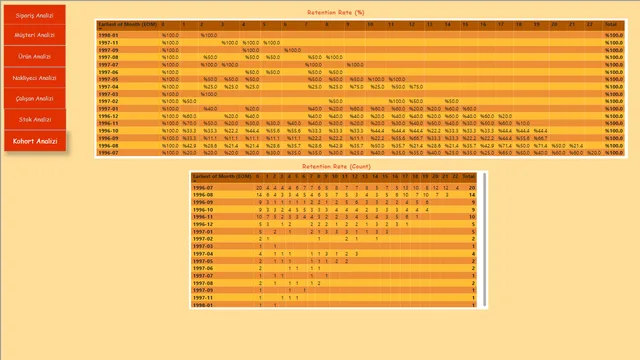Open the Sipariş Analizi page

35,15
